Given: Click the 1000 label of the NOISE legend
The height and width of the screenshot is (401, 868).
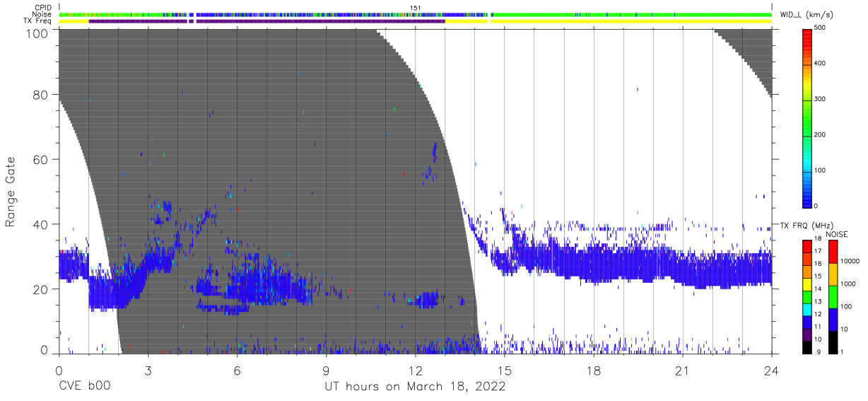Looking at the screenshot, I should point(848,284).
